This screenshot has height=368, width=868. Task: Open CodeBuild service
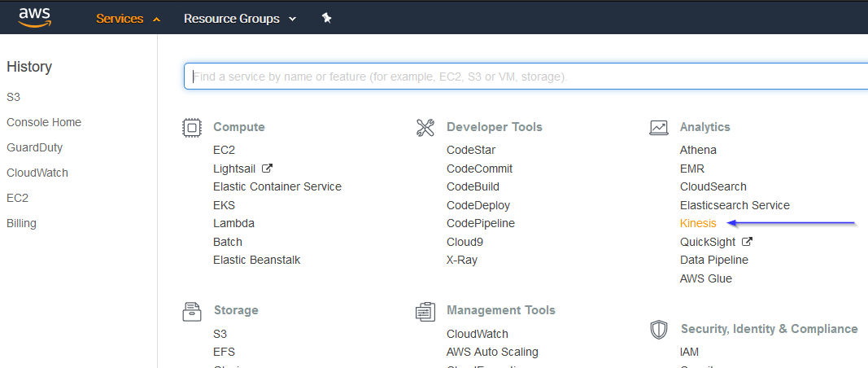(473, 186)
